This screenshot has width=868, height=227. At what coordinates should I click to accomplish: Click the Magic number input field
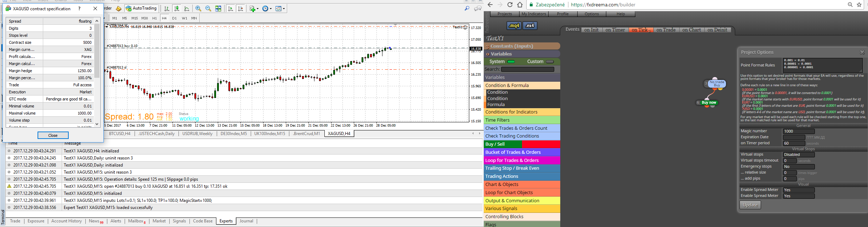(799, 131)
